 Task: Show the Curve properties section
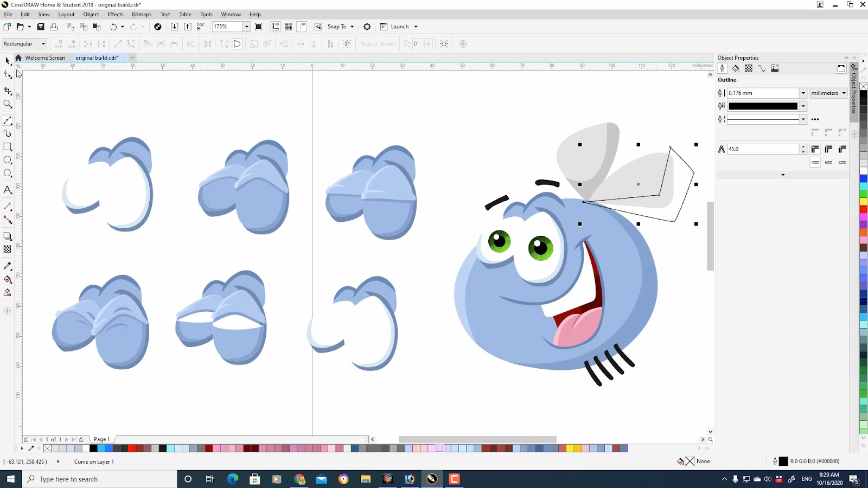click(x=762, y=68)
